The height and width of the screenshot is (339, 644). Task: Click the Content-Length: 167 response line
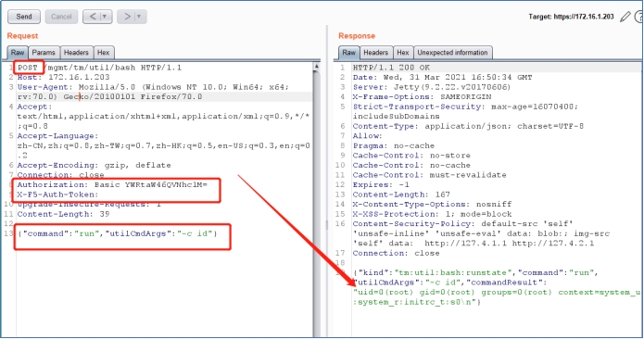[x=401, y=195]
